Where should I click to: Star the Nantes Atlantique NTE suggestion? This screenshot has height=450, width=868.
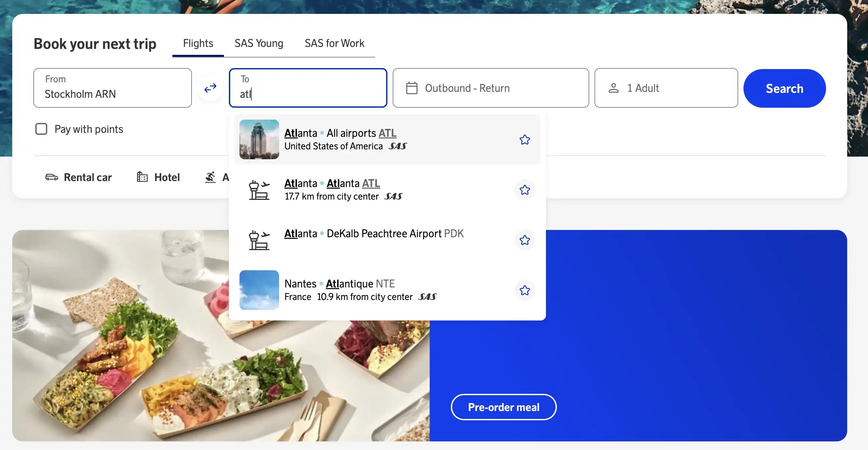(524, 290)
